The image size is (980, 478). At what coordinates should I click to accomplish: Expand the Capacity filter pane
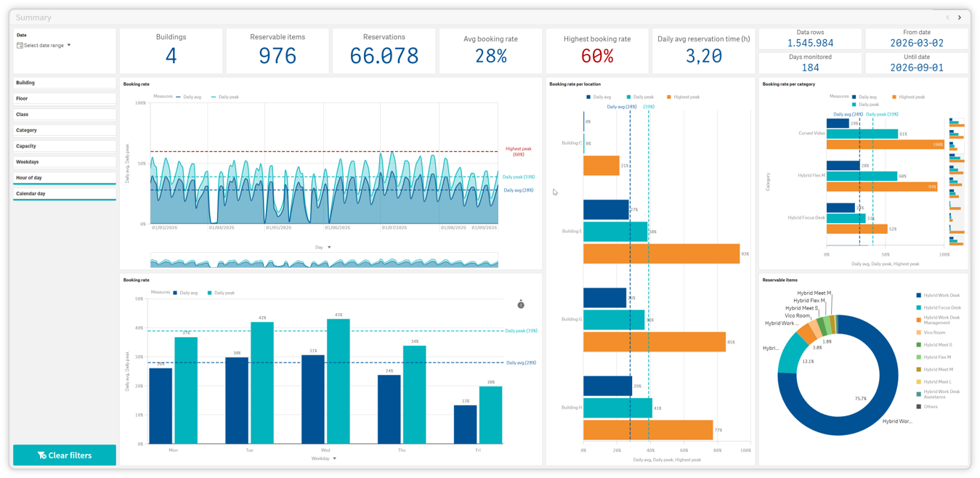65,146
